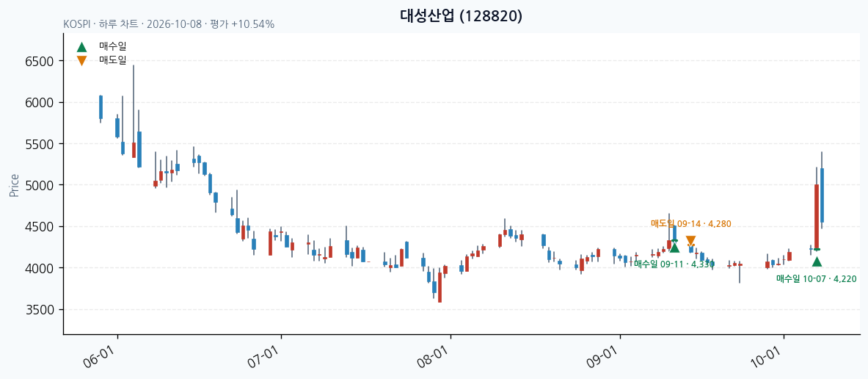Click the 3500 y-axis tick label

40,310
